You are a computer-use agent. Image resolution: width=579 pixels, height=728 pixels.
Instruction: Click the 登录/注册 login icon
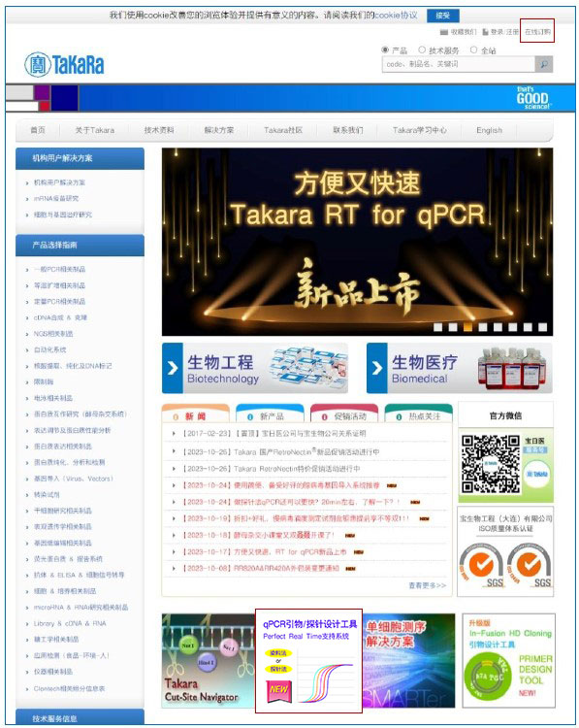click(x=485, y=32)
